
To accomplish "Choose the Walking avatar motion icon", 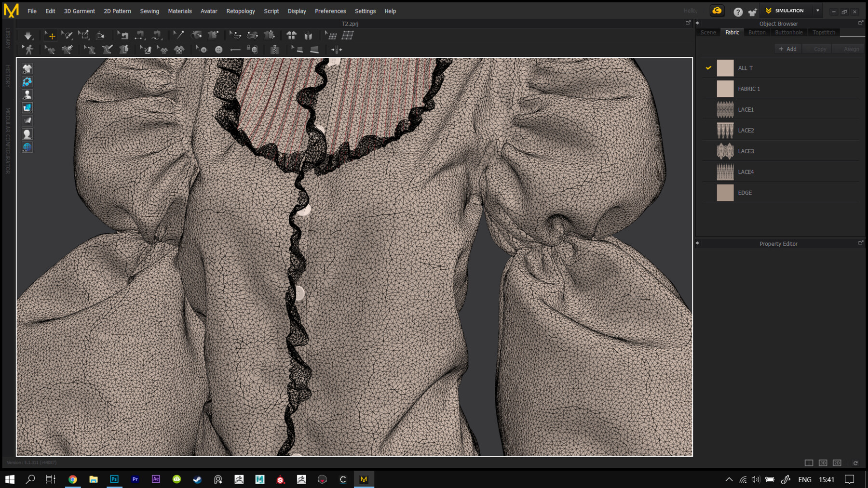I will click(x=28, y=50).
